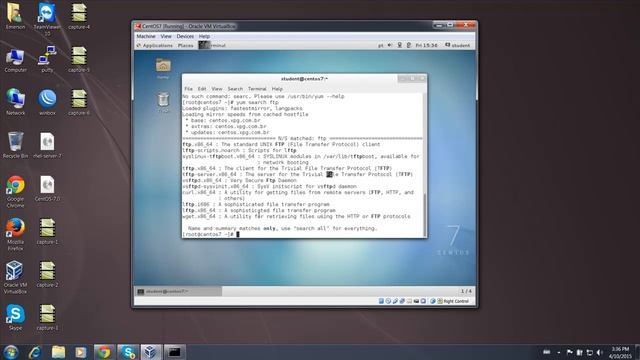Click the workspace switcher showing 1 / 4
The height and width of the screenshot is (360, 640).
click(466, 291)
